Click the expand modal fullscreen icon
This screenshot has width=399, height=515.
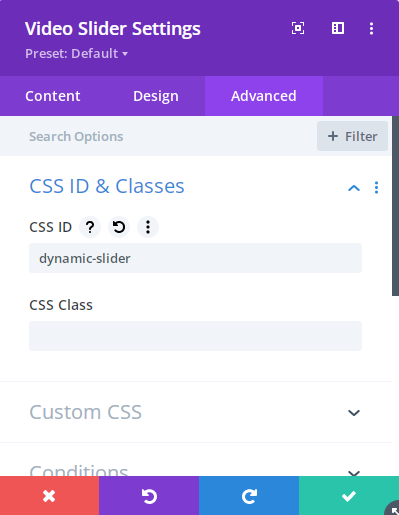[298, 28]
